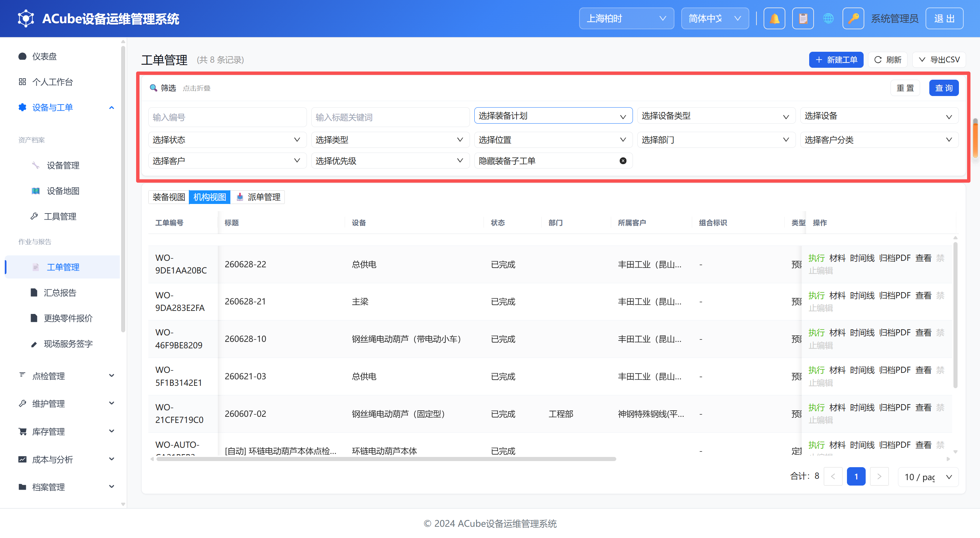
Task: Open the 选择装备计划 dropdown
Action: 553,115
